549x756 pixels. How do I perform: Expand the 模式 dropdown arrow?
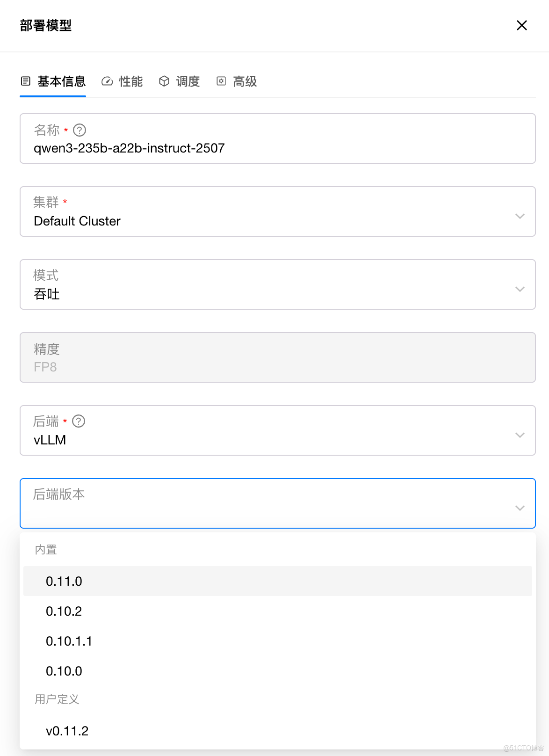click(520, 289)
